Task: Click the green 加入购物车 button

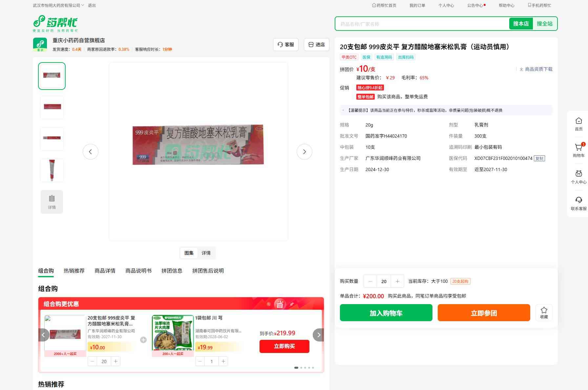Action: click(386, 313)
